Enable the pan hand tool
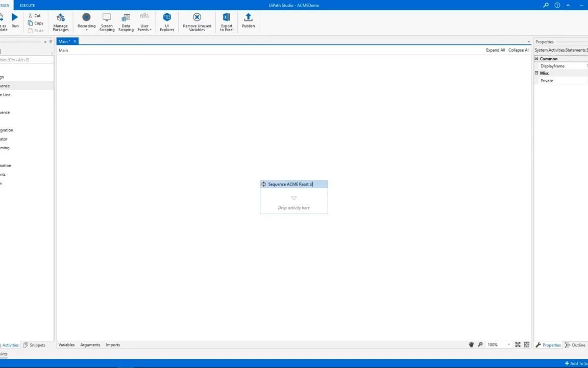This screenshot has height=368, width=588. pos(471,344)
